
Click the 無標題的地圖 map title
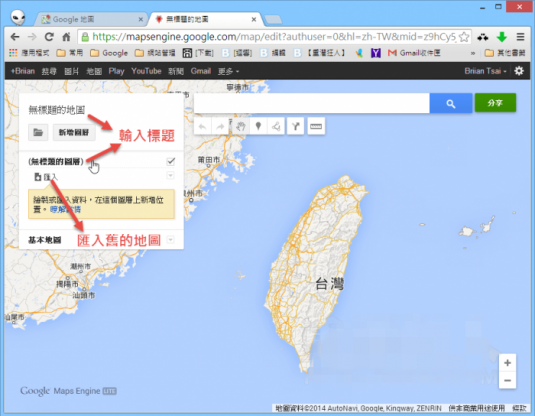(x=57, y=110)
